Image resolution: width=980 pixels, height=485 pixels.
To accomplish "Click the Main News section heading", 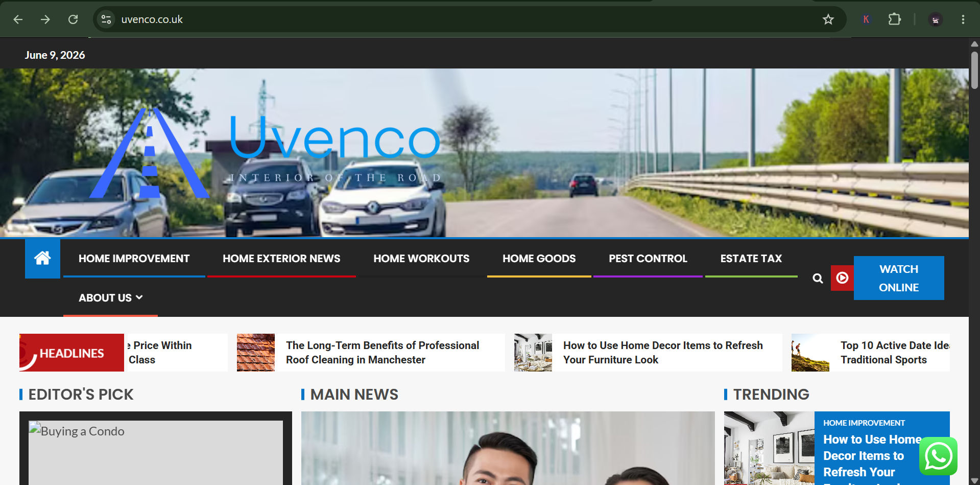I will coord(354,395).
